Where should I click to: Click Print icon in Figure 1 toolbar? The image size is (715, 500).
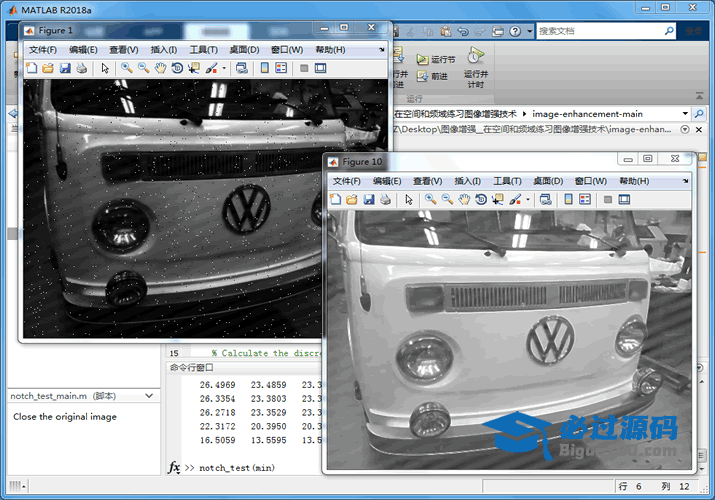click(x=82, y=68)
